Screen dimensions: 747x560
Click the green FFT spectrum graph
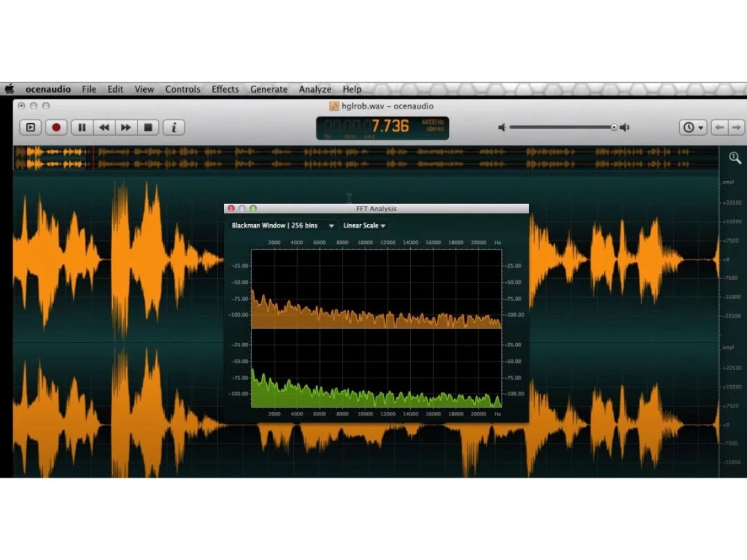(x=376, y=368)
